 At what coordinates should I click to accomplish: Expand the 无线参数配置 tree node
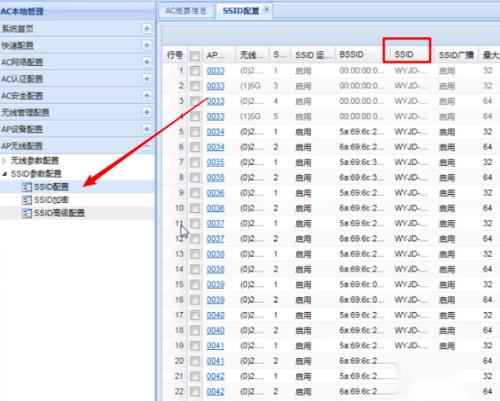pyautogui.click(x=4, y=161)
